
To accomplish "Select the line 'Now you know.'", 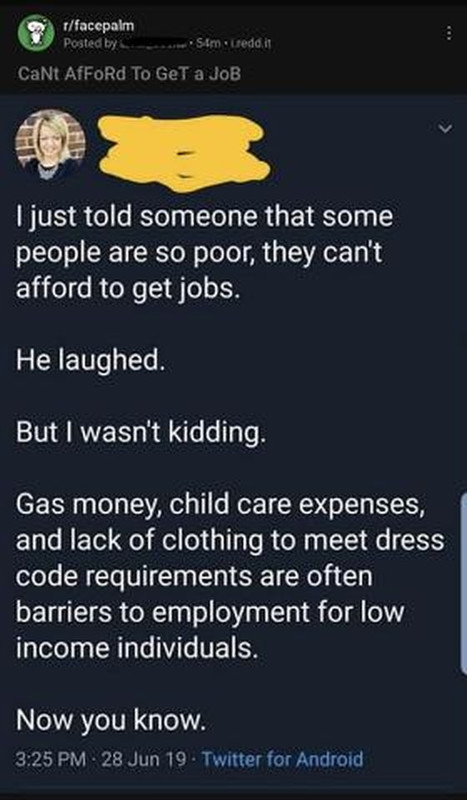I will [111, 719].
